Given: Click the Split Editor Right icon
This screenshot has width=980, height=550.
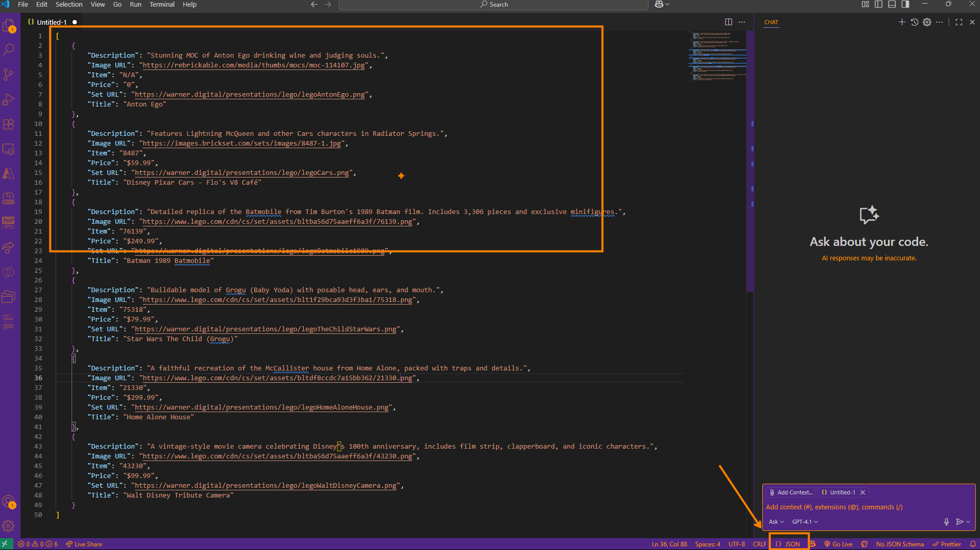Looking at the screenshot, I should 728,22.
